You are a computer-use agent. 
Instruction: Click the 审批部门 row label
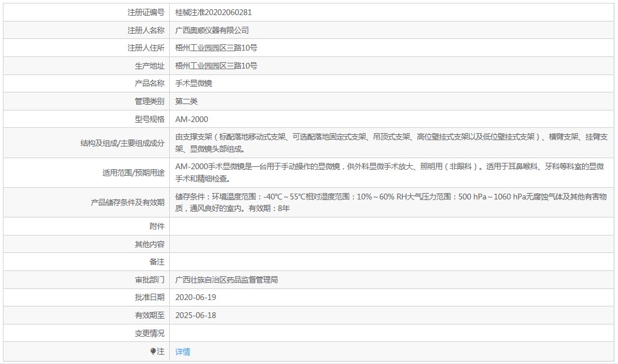tap(149, 280)
